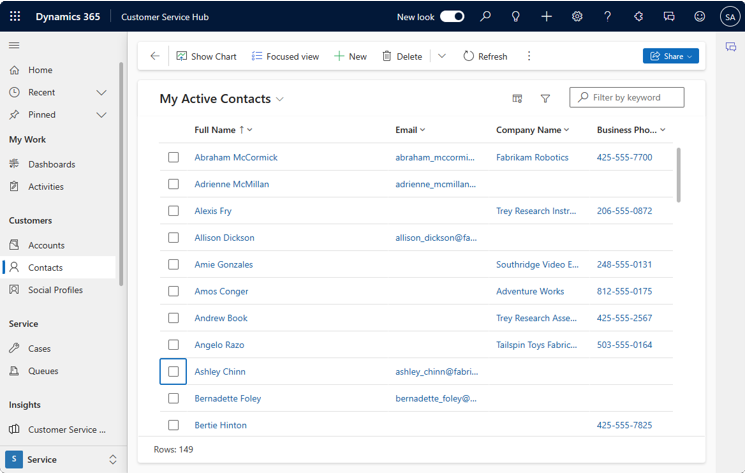Open the edit columns icon
745x473 pixels.
coord(517,98)
